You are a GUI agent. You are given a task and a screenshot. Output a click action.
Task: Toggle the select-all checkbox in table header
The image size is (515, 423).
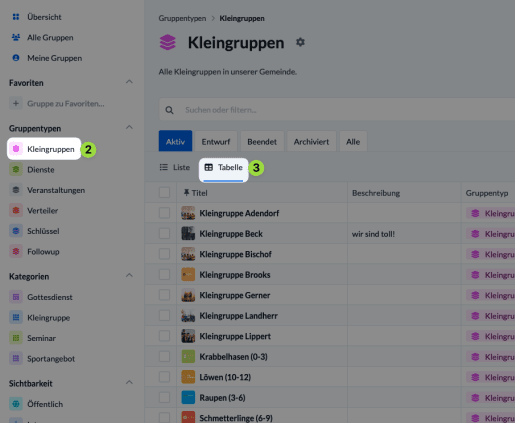click(164, 192)
